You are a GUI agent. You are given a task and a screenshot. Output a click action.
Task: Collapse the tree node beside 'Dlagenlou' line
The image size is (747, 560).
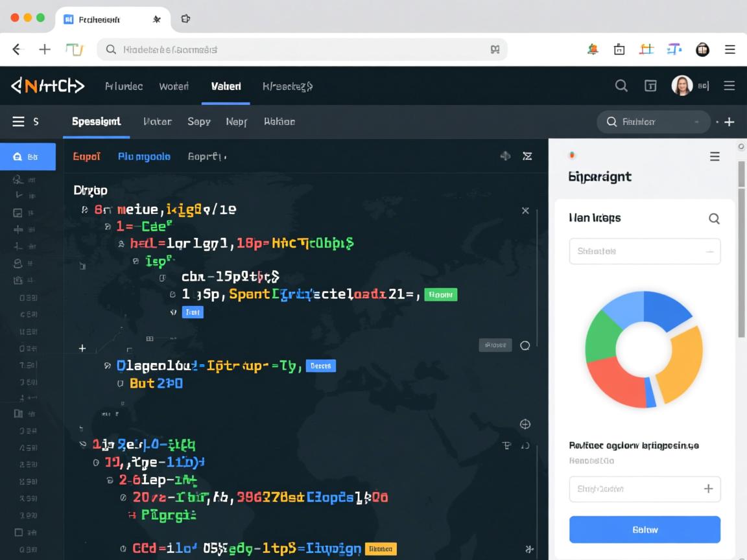(108, 366)
